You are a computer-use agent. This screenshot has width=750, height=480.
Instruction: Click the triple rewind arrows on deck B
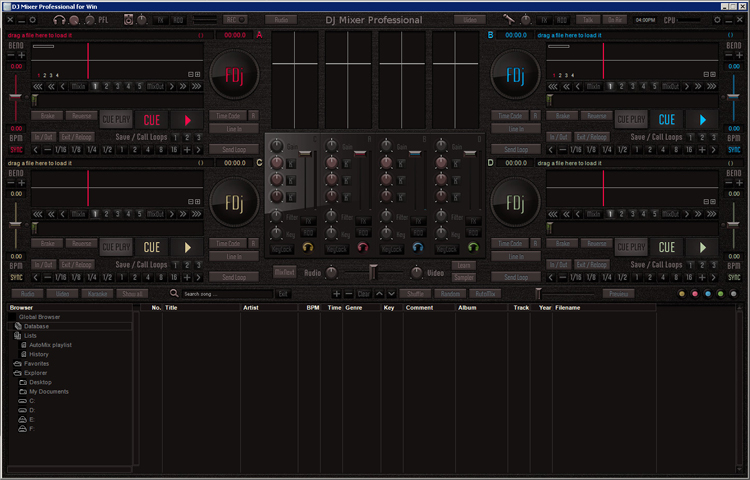pos(553,87)
